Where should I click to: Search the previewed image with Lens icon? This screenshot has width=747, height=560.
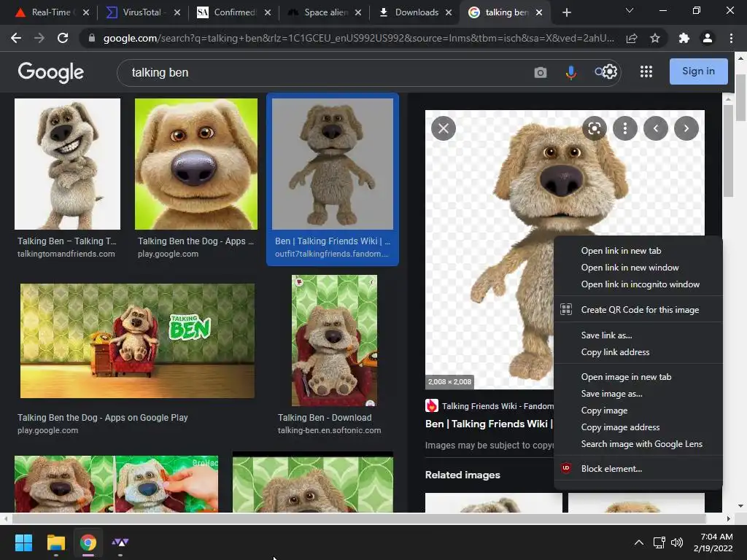coord(594,128)
